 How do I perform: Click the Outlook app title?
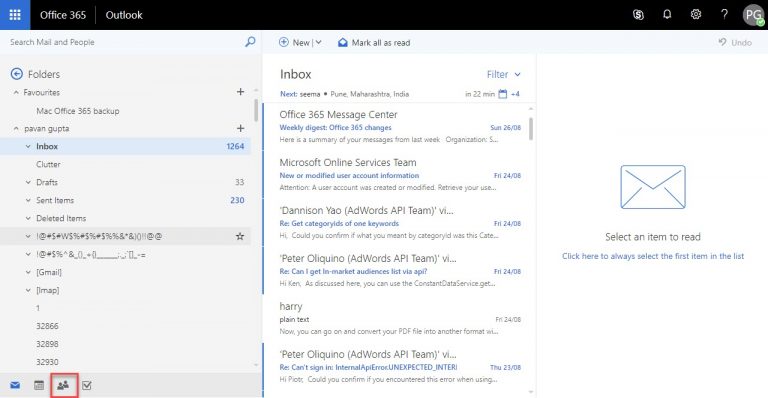tap(124, 15)
